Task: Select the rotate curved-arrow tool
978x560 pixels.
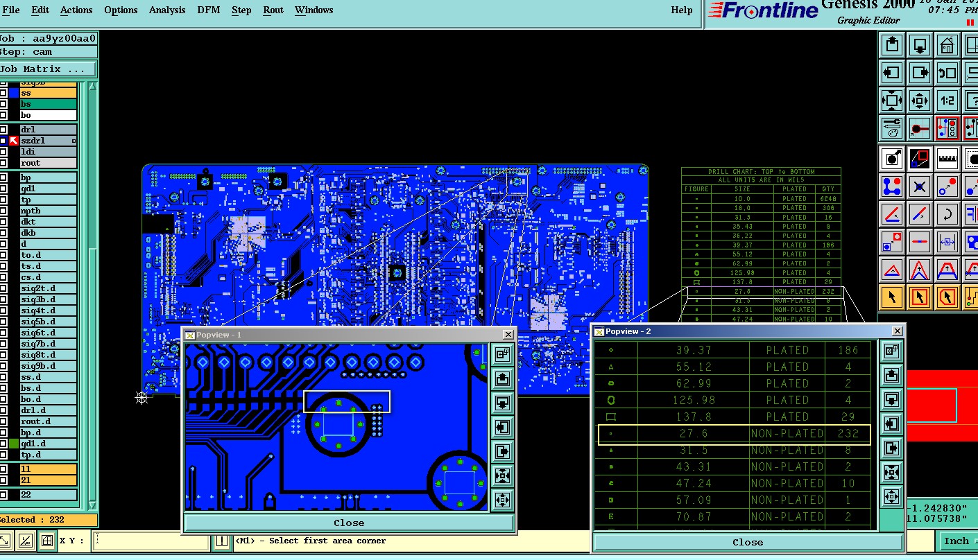Action: click(x=947, y=214)
